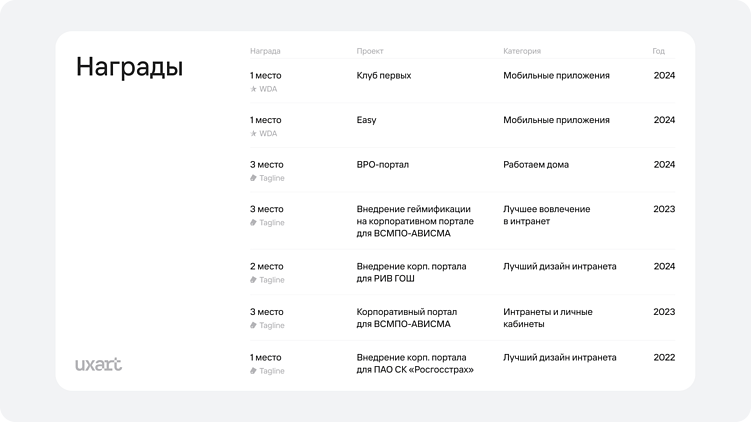Viewport: 751px width, 422px height.
Task: Click the Категория column header
Action: pos(522,50)
